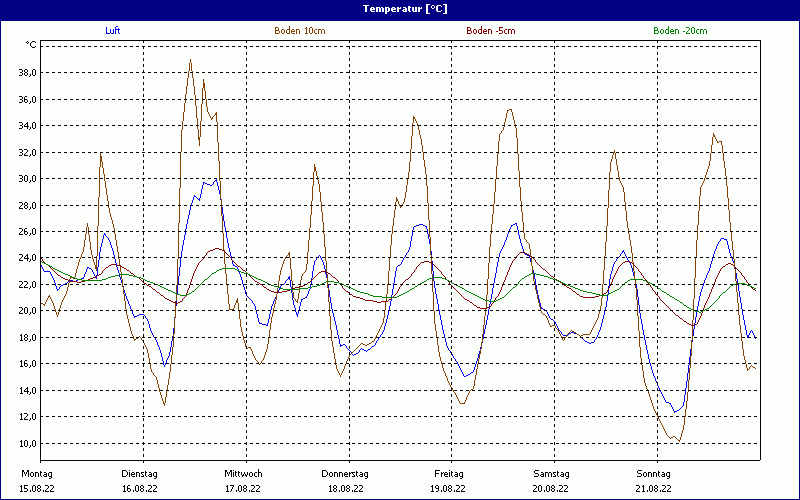Select the 10,0 y-axis value

pos(27,444)
